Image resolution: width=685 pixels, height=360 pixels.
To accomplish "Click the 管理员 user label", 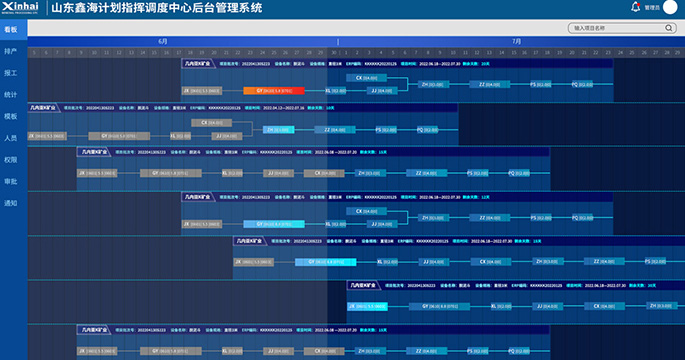I will [x=652, y=7].
